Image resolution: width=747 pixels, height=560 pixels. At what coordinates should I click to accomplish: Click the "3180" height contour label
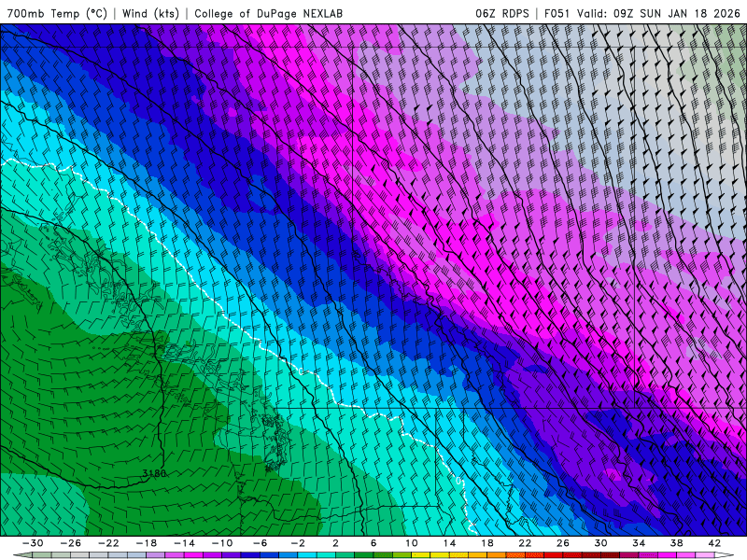click(x=154, y=473)
